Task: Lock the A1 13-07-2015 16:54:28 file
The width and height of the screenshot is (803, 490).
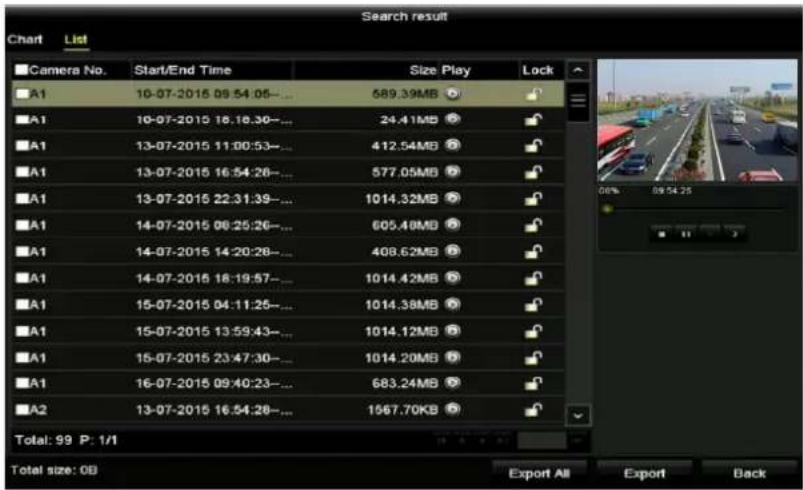Action: pyautogui.click(x=533, y=173)
